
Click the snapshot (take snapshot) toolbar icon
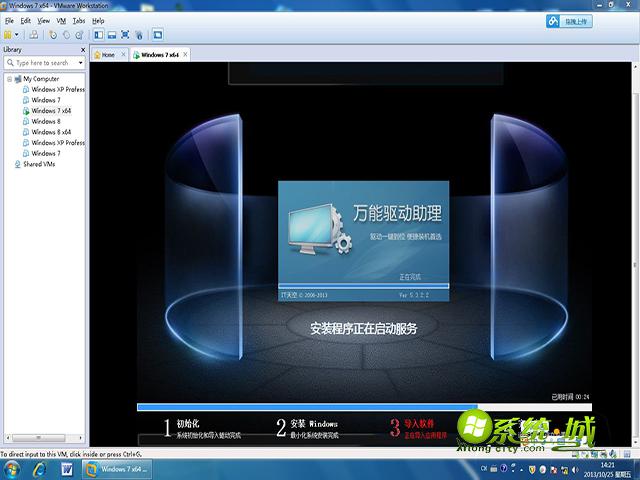click(53, 35)
